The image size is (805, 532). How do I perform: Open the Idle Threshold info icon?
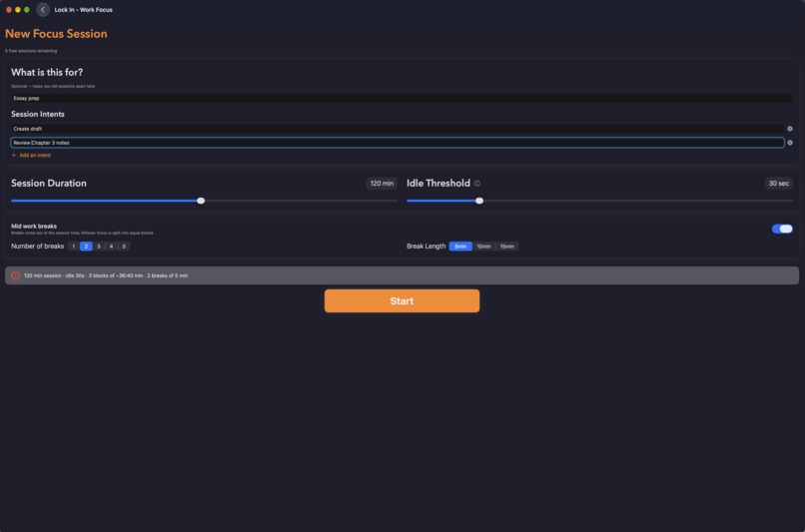pos(477,183)
